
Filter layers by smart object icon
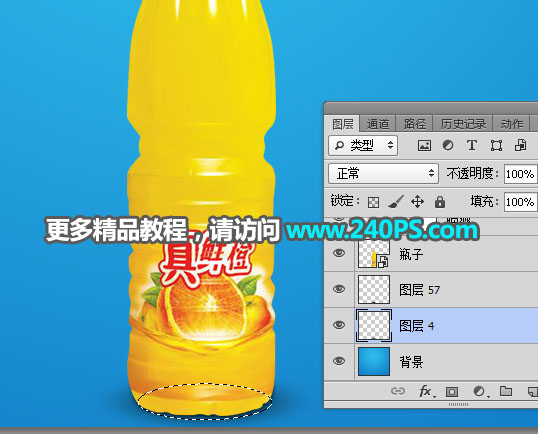click(x=520, y=145)
